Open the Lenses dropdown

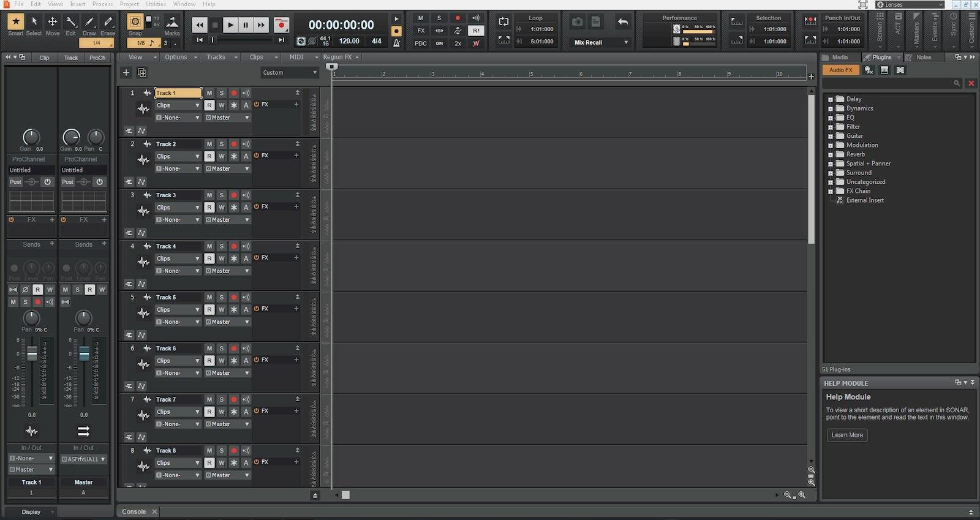[910, 4]
